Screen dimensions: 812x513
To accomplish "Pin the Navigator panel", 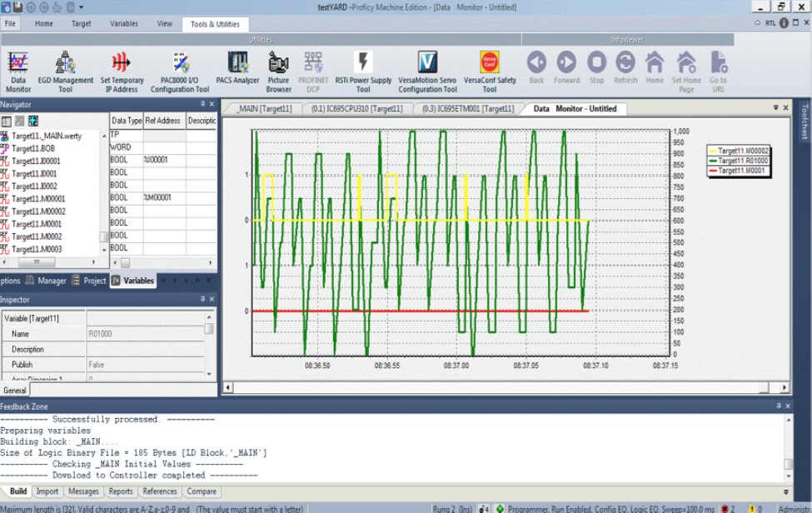I will point(202,104).
